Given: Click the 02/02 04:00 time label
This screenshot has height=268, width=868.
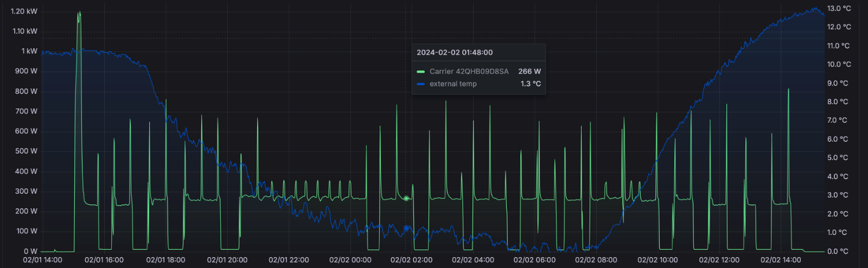Looking at the screenshot, I should pos(473,260).
